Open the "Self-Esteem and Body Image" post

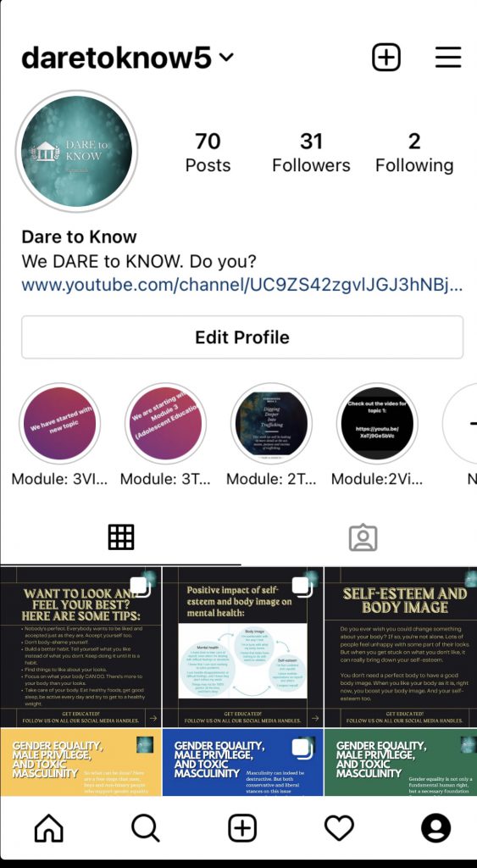(401, 647)
